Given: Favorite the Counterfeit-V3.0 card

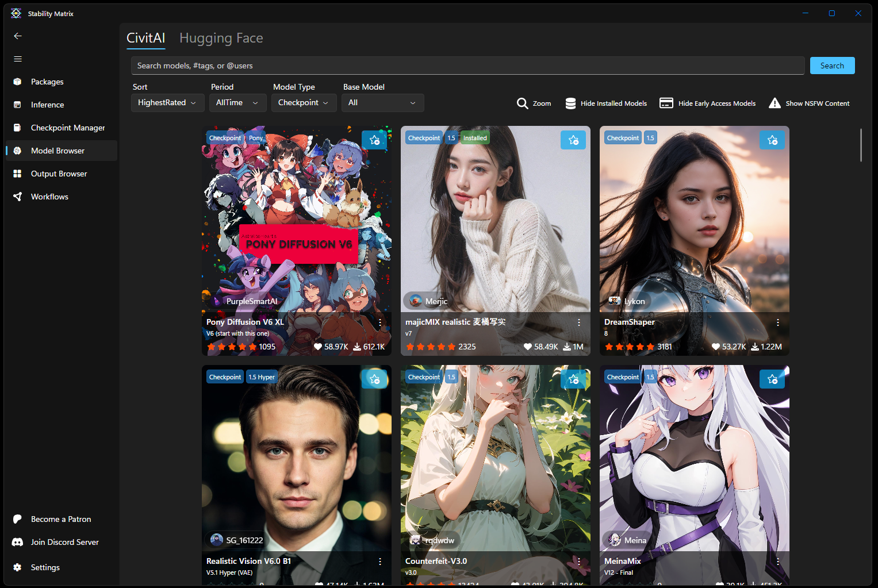Looking at the screenshot, I should tap(573, 379).
